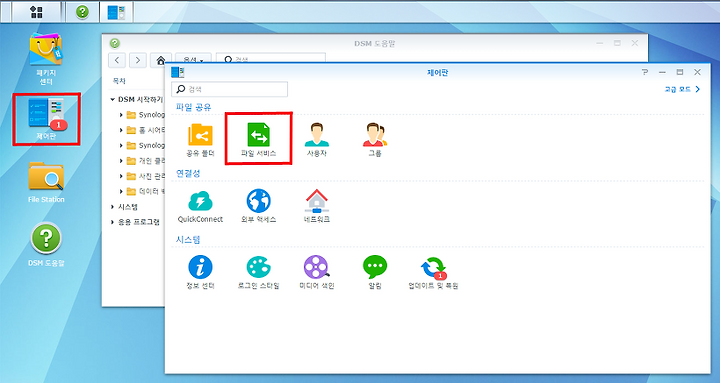
Task: Expand 데이터 백업 tree node
Action: (121, 191)
